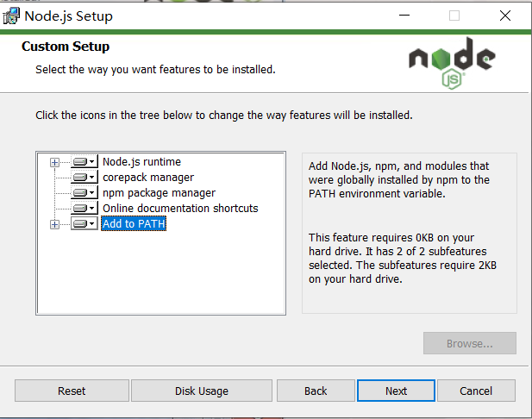Select the npm package manager tree item

click(x=159, y=193)
